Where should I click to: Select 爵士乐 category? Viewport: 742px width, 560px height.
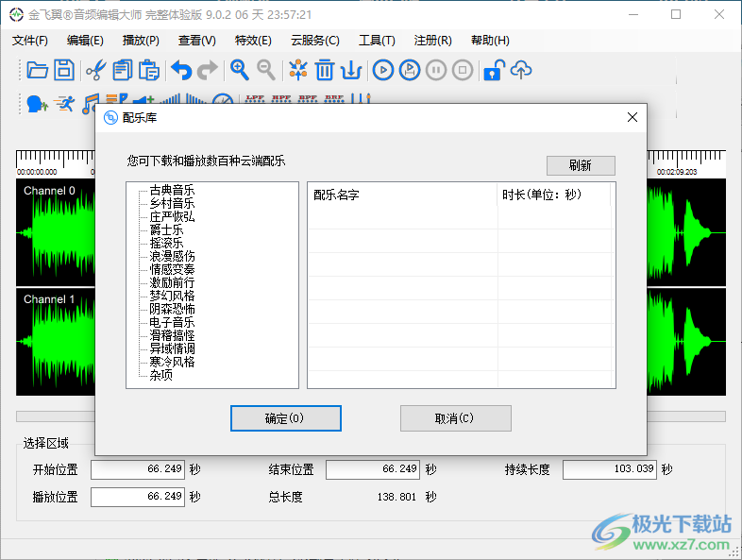166,230
